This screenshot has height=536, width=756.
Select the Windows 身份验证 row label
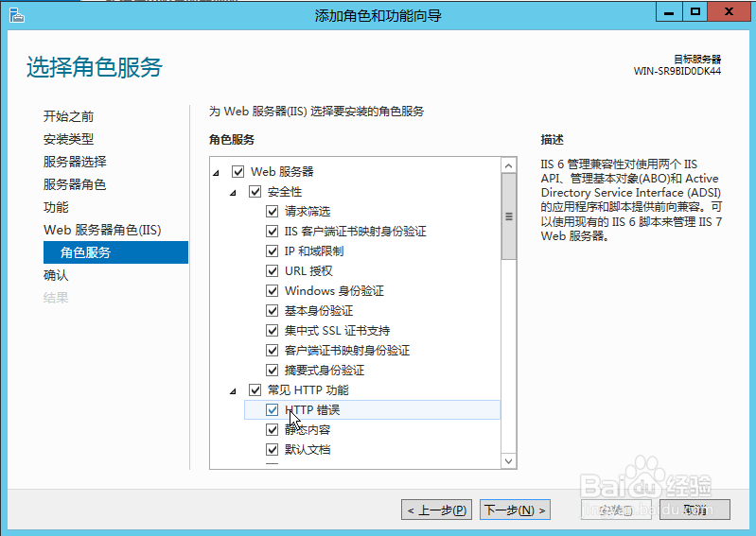click(334, 291)
